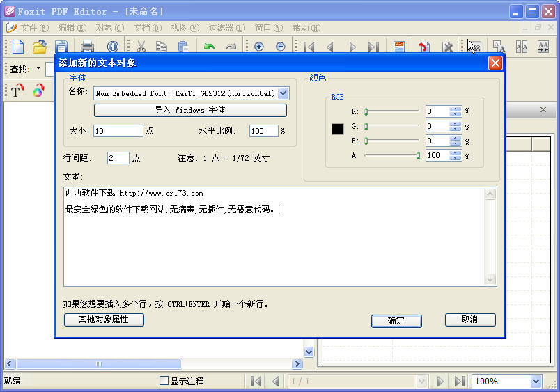Click the green Undo arrow icon
The image size is (560, 392).
coord(209,47)
